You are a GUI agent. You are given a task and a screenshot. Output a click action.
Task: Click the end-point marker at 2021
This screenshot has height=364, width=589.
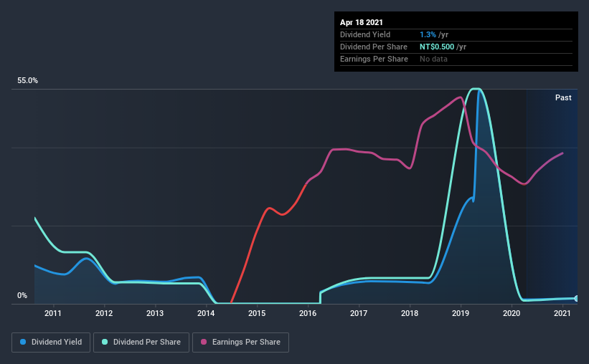click(x=576, y=299)
